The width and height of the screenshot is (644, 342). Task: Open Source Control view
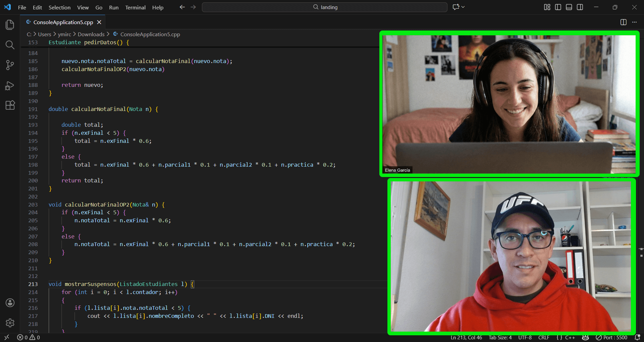[x=10, y=65]
